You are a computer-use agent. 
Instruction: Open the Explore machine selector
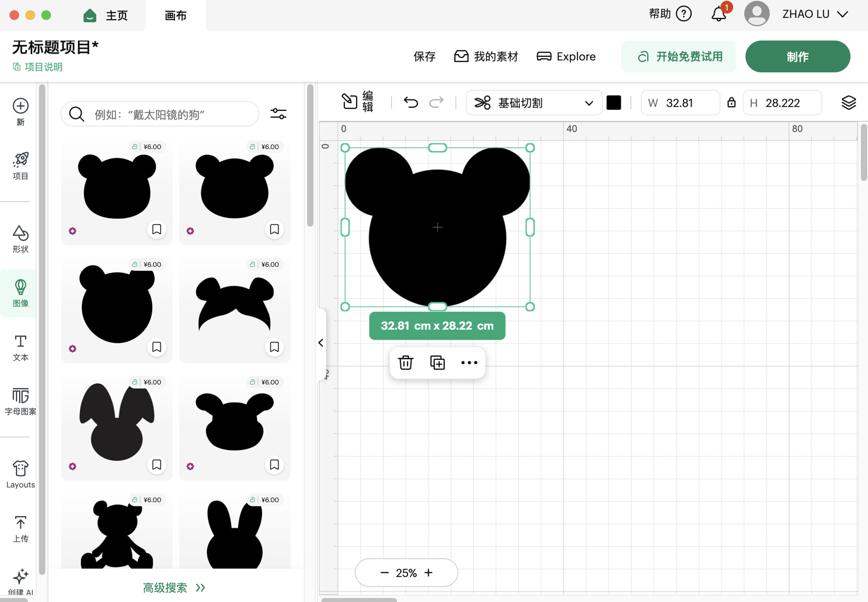(566, 56)
